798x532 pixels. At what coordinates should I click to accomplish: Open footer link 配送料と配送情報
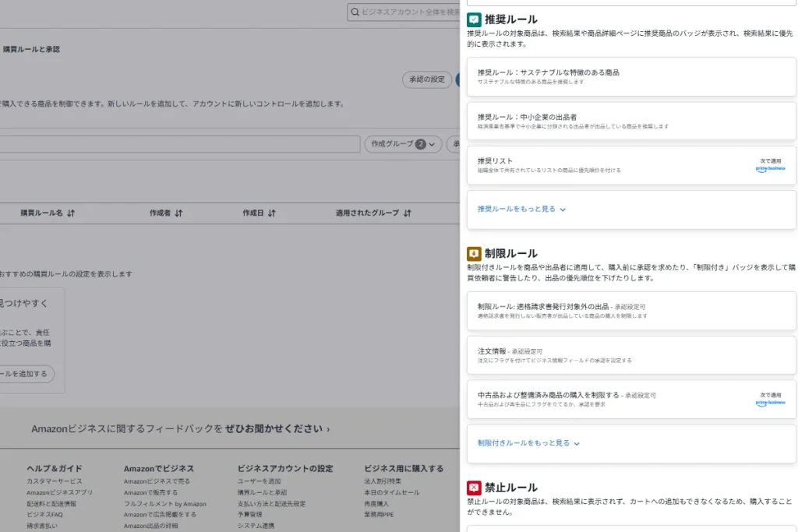51,503
